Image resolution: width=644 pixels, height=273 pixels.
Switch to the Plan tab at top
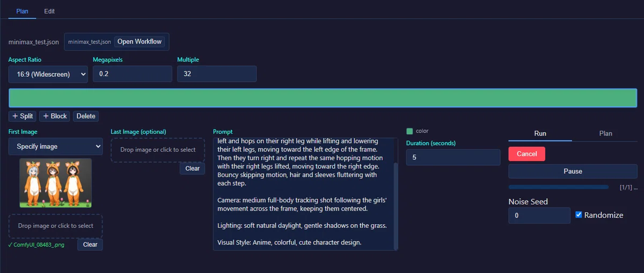[x=22, y=11]
